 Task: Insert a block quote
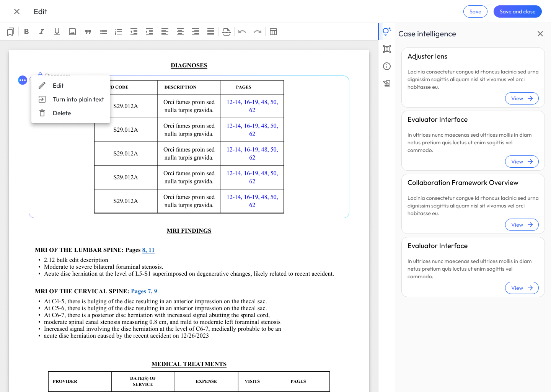tap(88, 32)
